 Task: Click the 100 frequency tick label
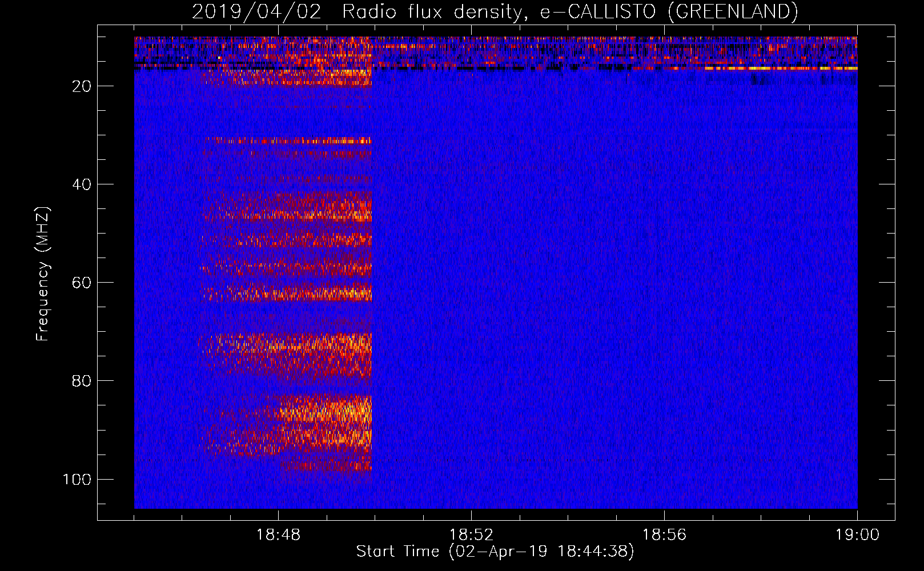click(x=77, y=479)
